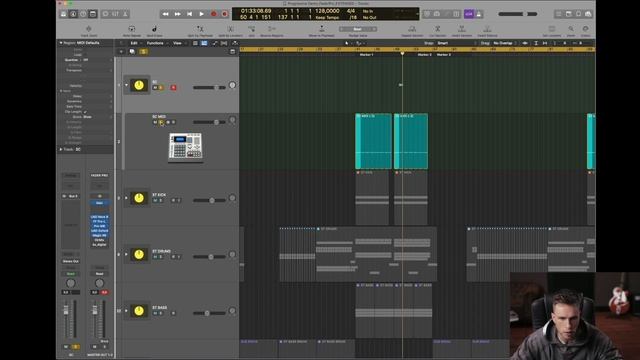Collapse the SC track stack triangle
The height and width of the screenshot is (360, 640).
click(126, 85)
